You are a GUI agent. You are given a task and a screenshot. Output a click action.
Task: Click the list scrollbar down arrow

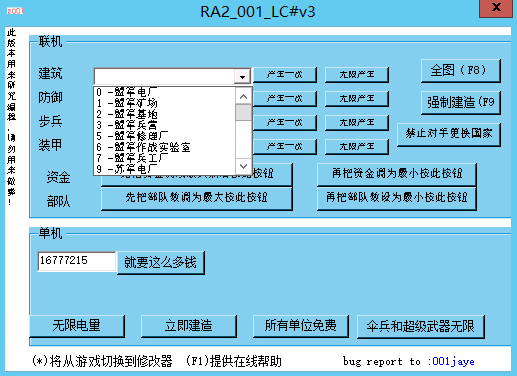click(x=243, y=166)
